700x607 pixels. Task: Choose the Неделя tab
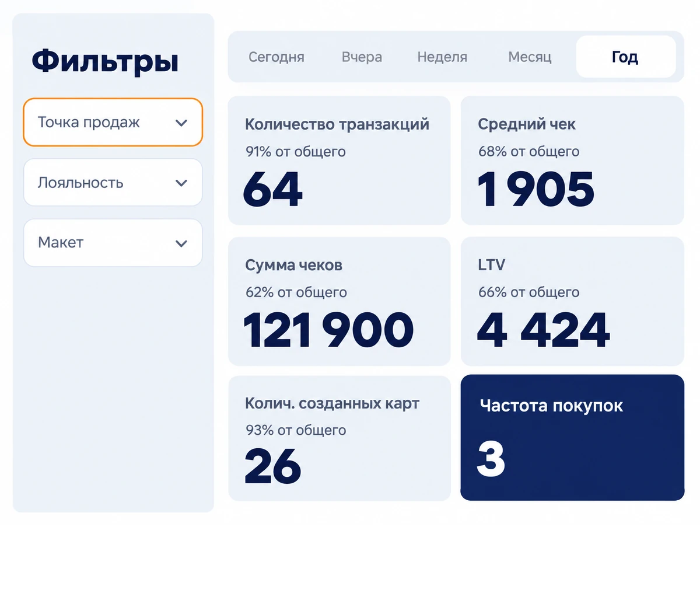point(442,57)
